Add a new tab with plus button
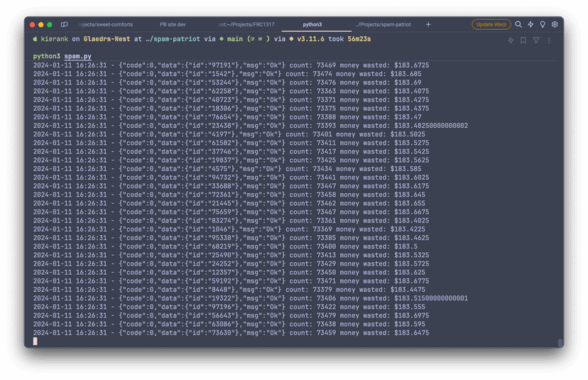Screen dimensions: 588x380 428,24
